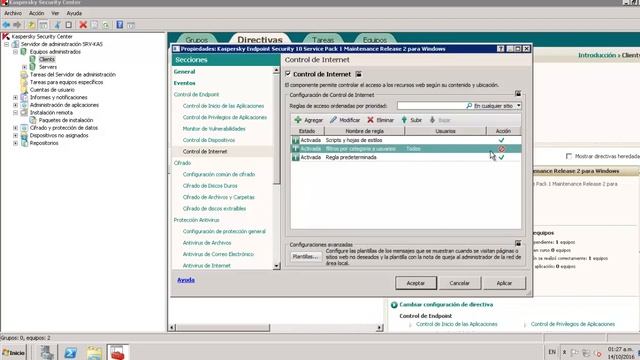This screenshot has height=360, width=640.
Task: Click the red X Delete toolbar icon
Action: click(83, 25)
